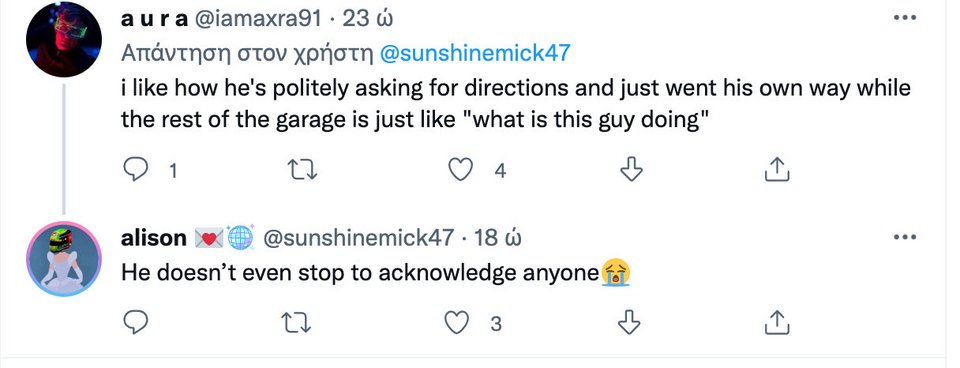Open aura's profile picture

64,39
